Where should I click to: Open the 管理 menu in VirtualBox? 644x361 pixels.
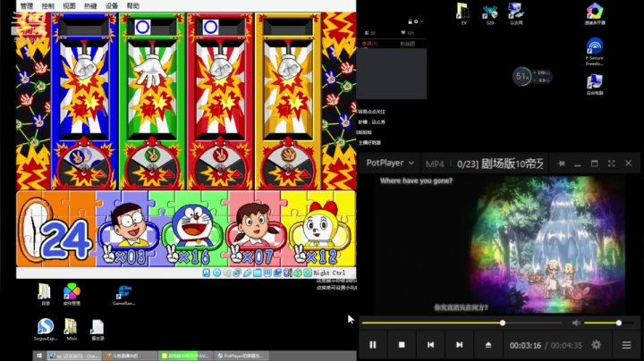[27, 5]
